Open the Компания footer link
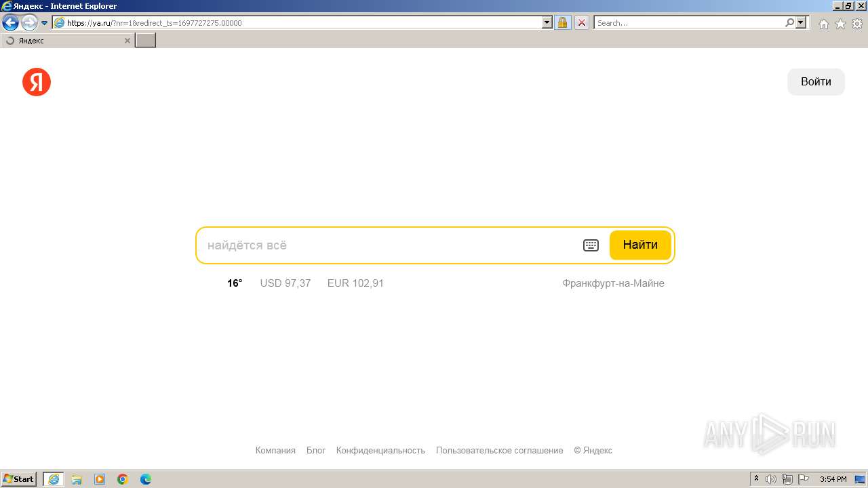This screenshot has width=868, height=488. (x=275, y=450)
